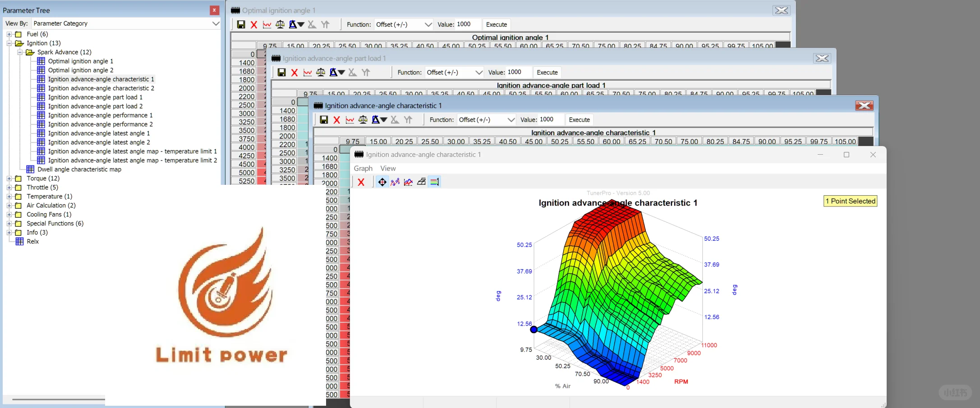980x408 pixels.
Task: Open the graph icon in the part load 1 window toolbar
Action: point(308,72)
